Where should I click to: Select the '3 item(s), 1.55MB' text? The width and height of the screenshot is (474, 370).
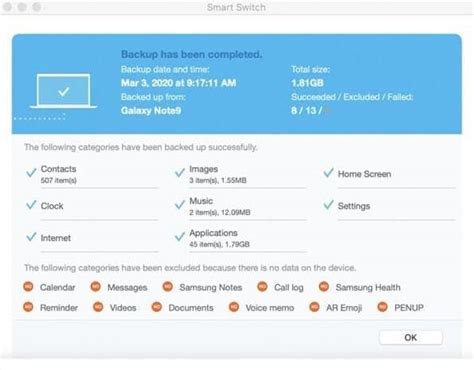[218, 180]
